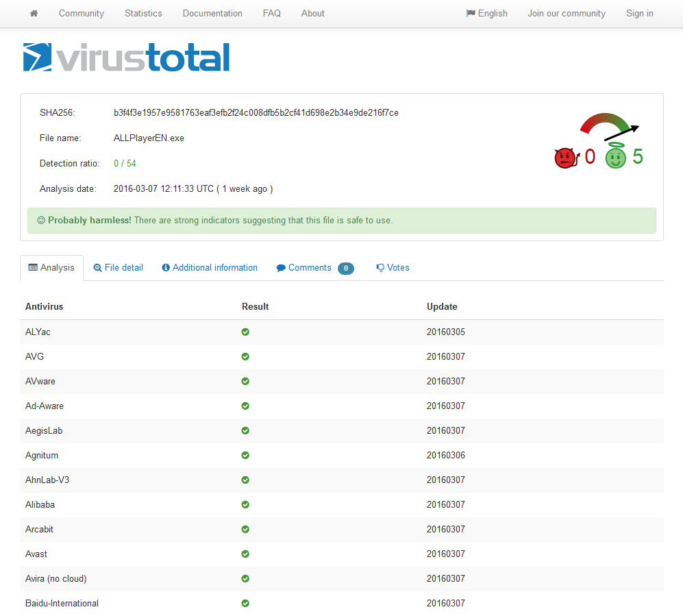Viewport: 683px width, 616px height.
Task: Click the Agnitum antivirus name
Action: [42, 455]
